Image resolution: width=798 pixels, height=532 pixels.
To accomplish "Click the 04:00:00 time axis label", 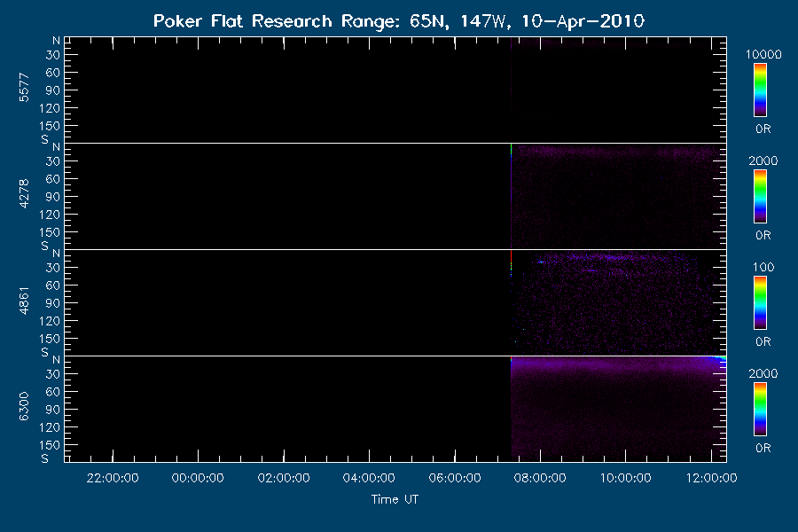I will point(369,478).
